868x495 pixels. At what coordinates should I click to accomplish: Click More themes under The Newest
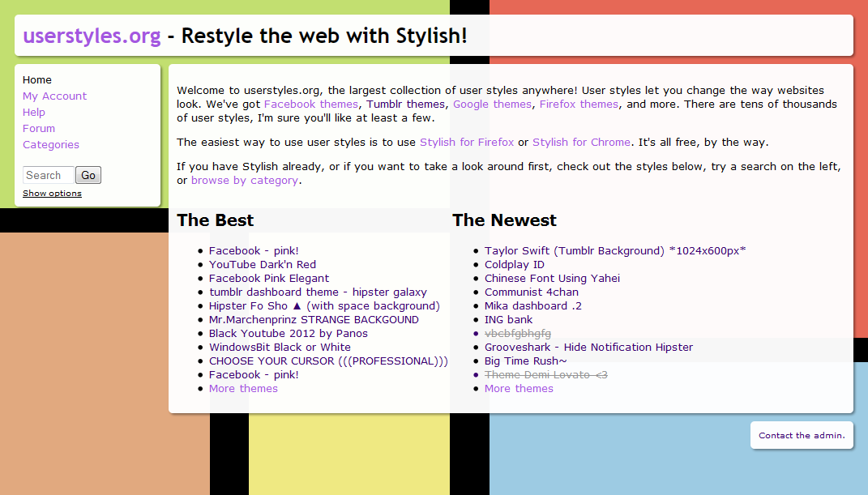[519, 388]
